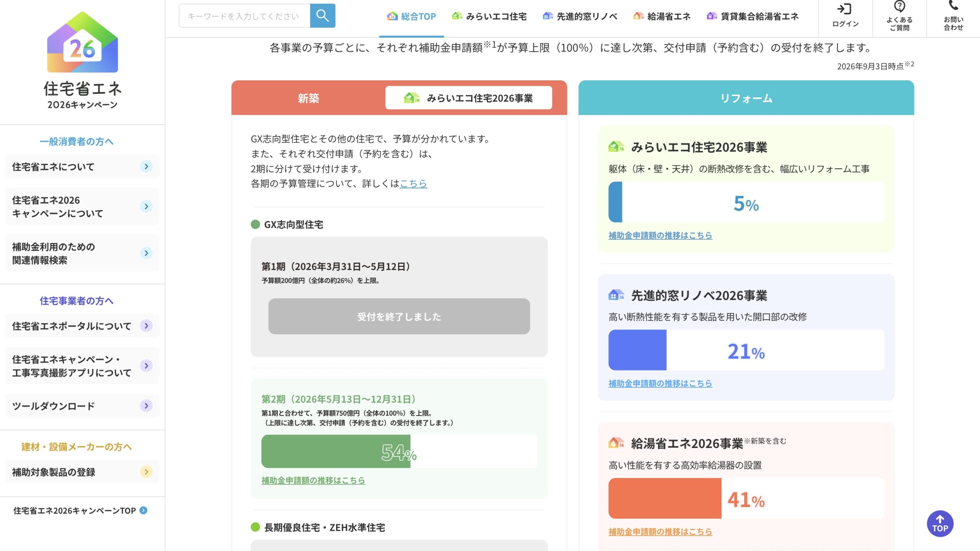Open the ツールダウンロード sidebar chevron item
This screenshot has height=551, width=980.
pyautogui.click(x=82, y=406)
